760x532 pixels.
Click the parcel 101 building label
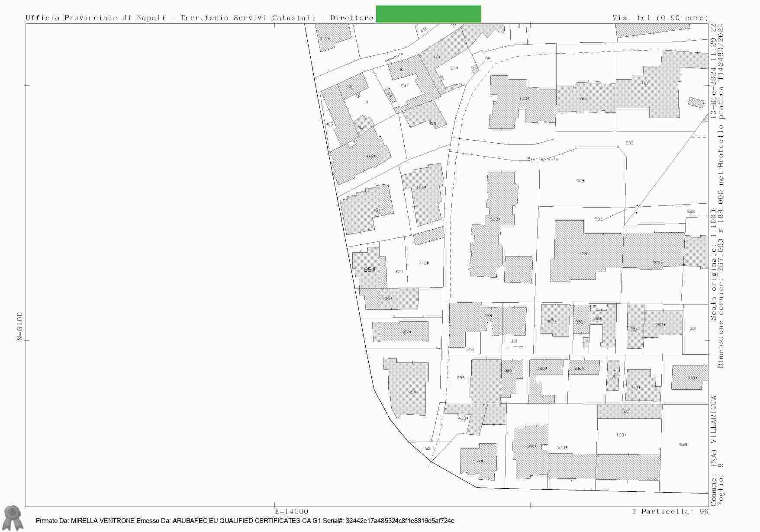[x=644, y=83]
